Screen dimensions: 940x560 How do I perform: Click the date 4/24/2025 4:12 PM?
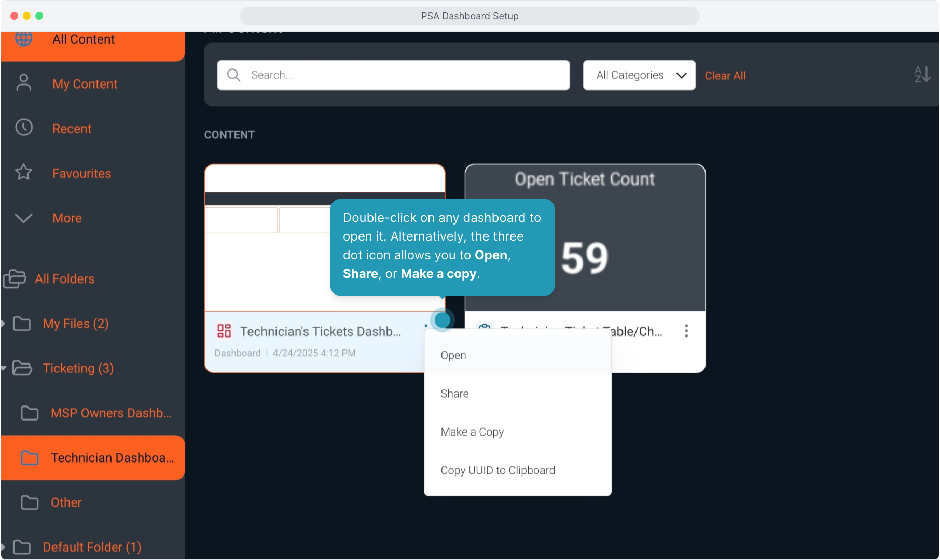314,353
